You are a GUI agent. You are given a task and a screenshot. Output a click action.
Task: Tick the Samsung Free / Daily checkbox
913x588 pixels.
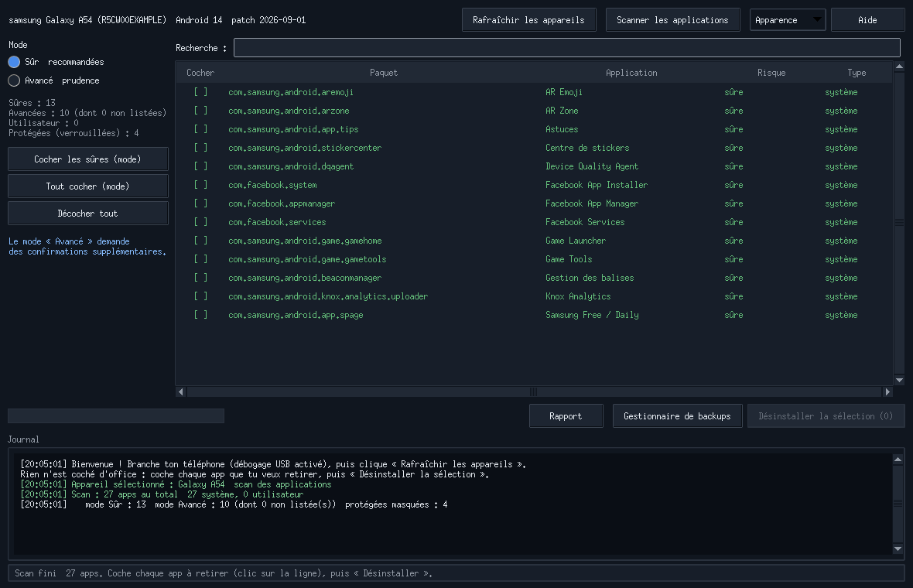(x=200, y=315)
